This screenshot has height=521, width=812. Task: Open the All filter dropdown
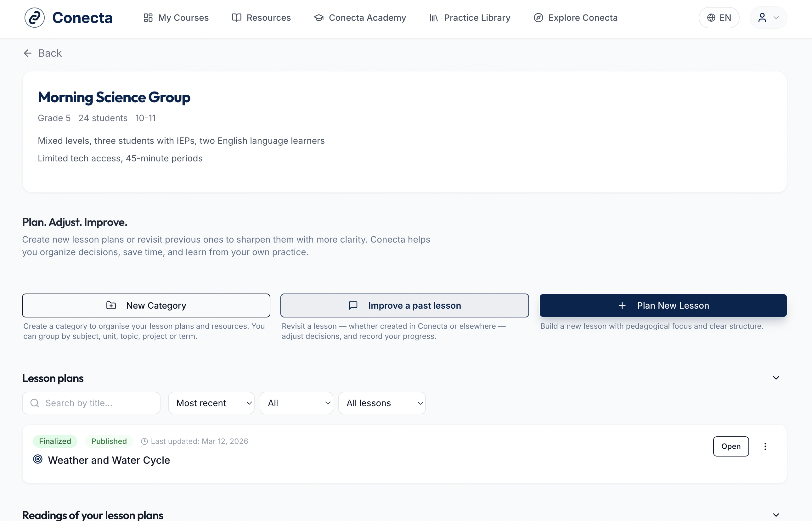[x=296, y=403]
